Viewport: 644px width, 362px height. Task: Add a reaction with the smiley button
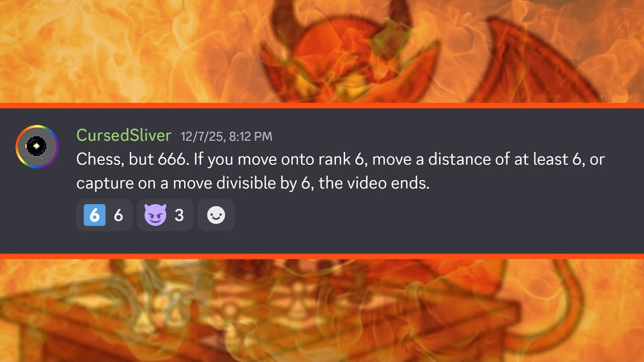(x=216, y=215)
